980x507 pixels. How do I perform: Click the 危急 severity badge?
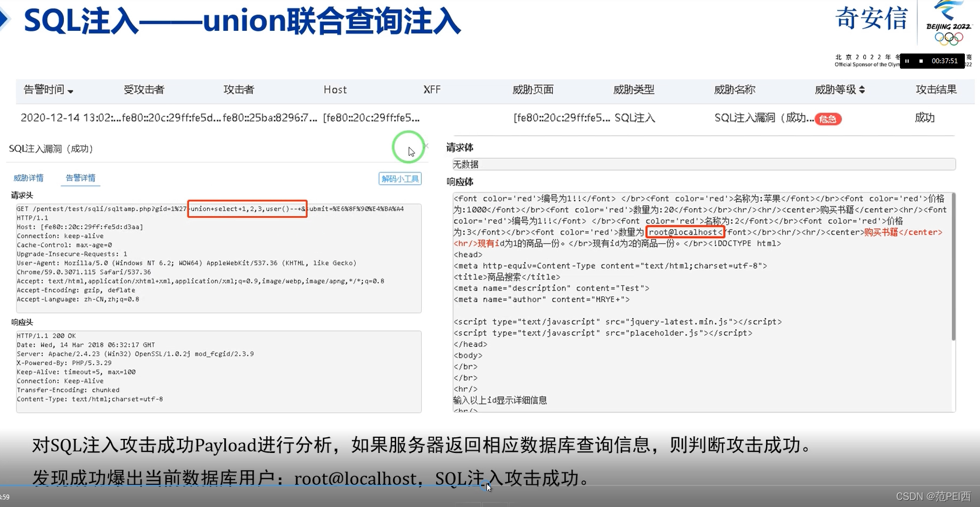(x=828, y=119)
